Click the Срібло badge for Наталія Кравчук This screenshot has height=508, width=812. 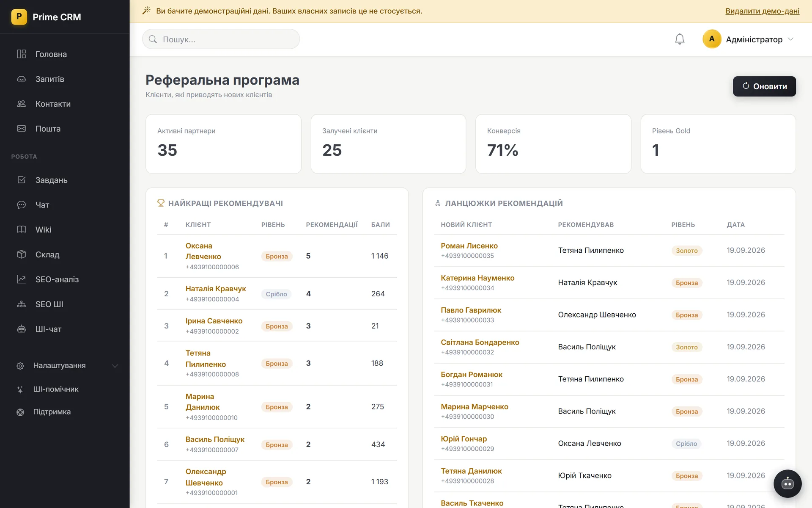pos(276,294)
